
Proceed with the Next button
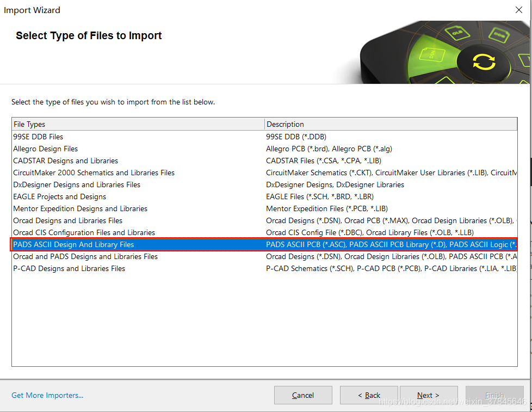point(429,395)
